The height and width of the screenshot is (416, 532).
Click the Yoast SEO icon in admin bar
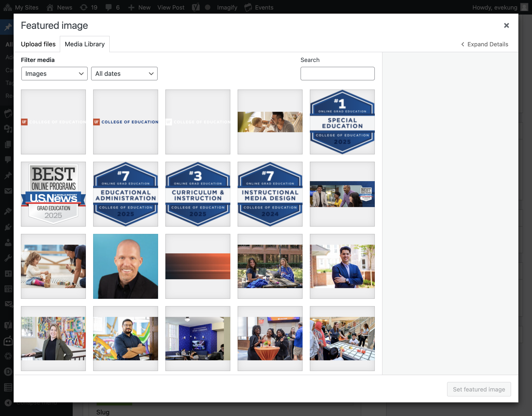click(196, 7)
